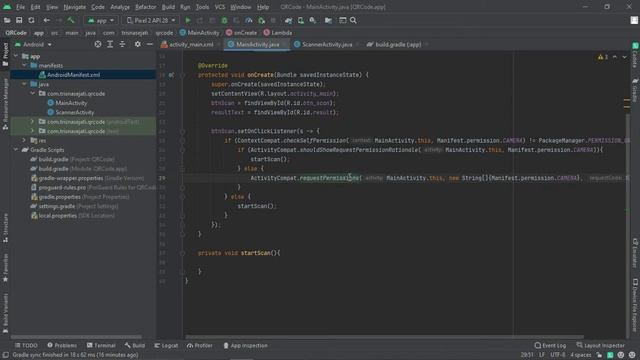Screen dimensions: 640x360
Task: Click the 4 spaces indent status entry
Action: point(580,355)
